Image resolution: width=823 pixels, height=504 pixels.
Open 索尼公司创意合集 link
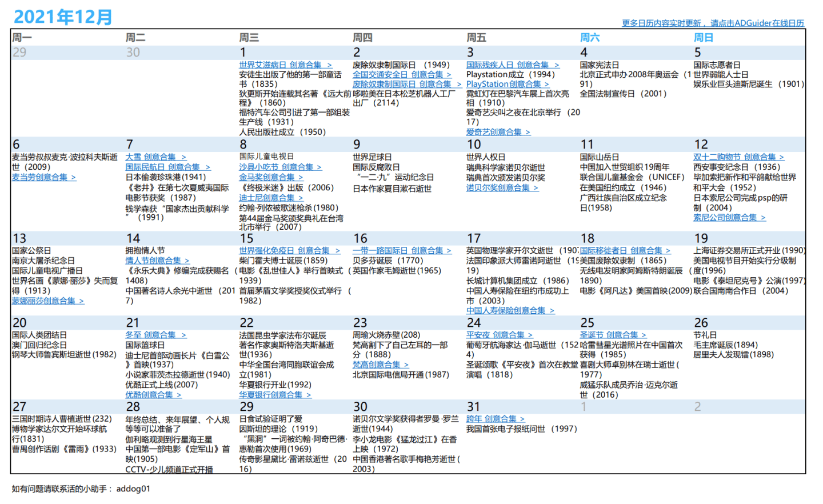coord(729,217)
